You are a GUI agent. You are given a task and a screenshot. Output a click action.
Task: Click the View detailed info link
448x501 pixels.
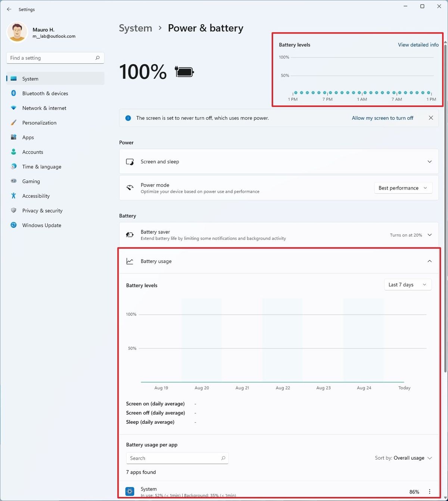click(418, 45)
